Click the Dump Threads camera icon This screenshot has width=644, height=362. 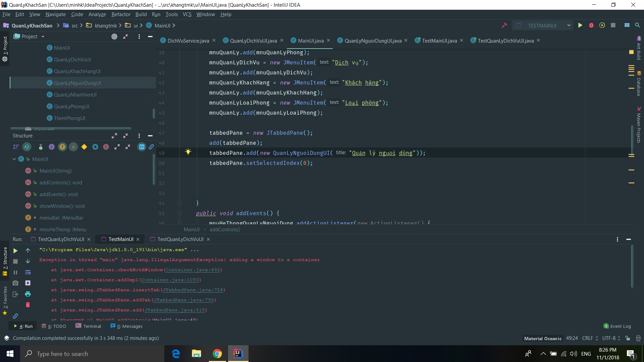click(x=15, y=283)
